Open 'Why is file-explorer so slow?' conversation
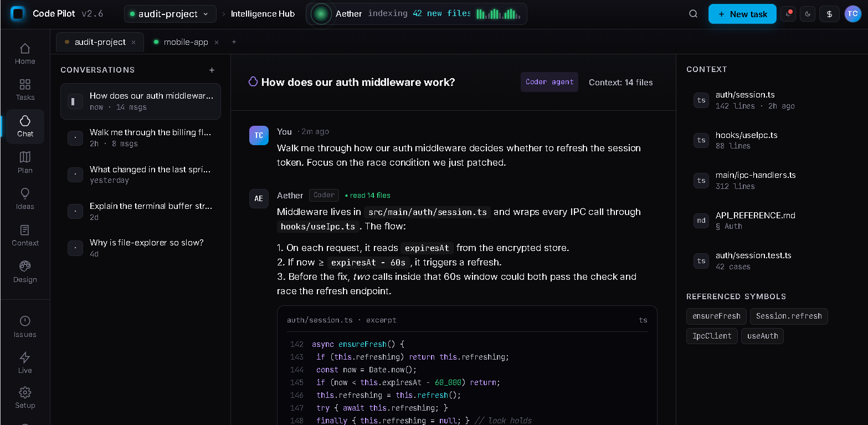868x425 pixels. 141,248
